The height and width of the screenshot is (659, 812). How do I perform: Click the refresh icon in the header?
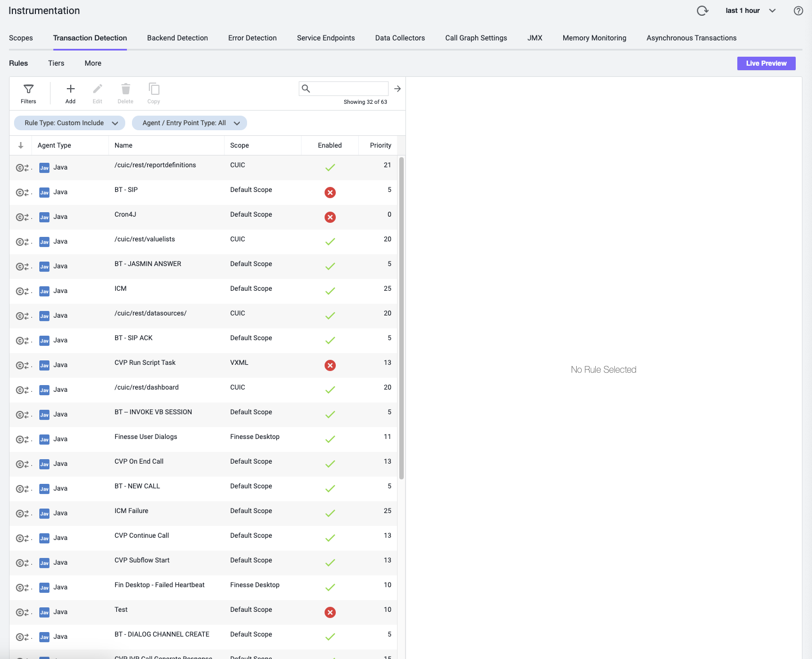[702, 11]
